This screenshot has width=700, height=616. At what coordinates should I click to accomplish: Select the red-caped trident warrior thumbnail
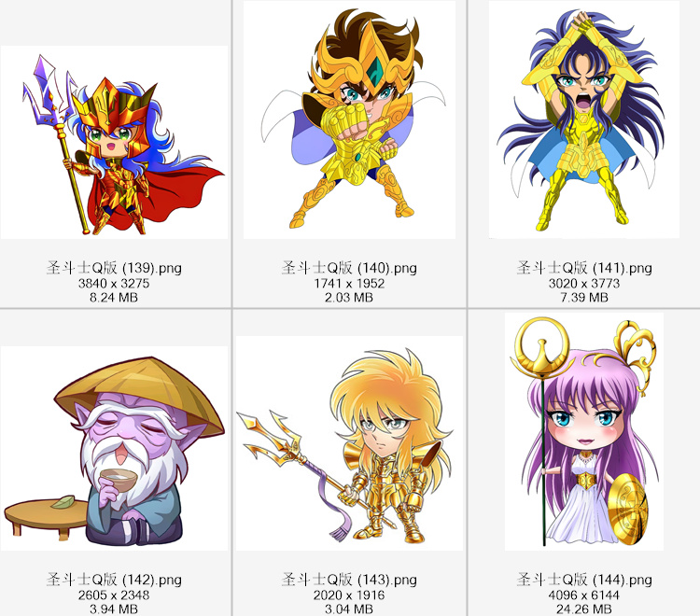pos(114,142)
